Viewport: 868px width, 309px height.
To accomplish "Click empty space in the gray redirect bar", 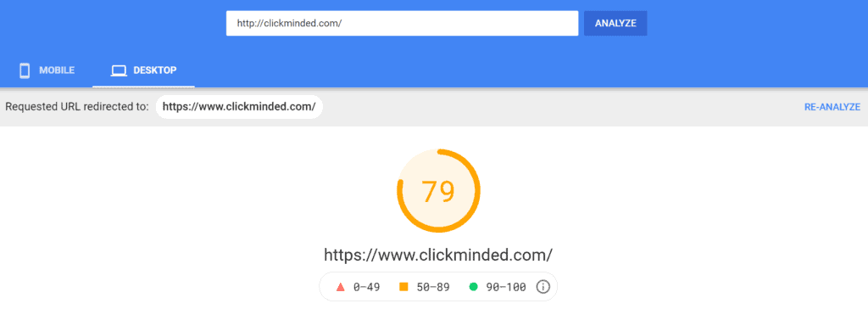I will pos(554,107).
